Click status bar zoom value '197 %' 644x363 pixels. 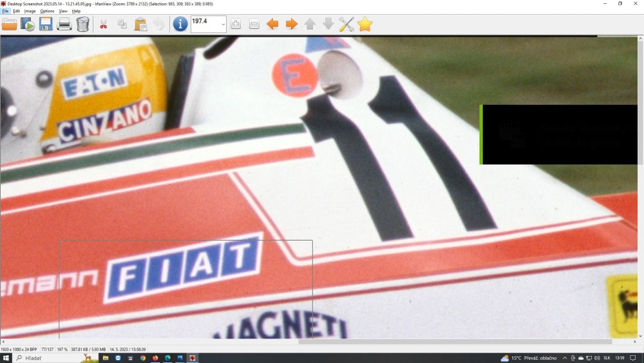(62, 349)
